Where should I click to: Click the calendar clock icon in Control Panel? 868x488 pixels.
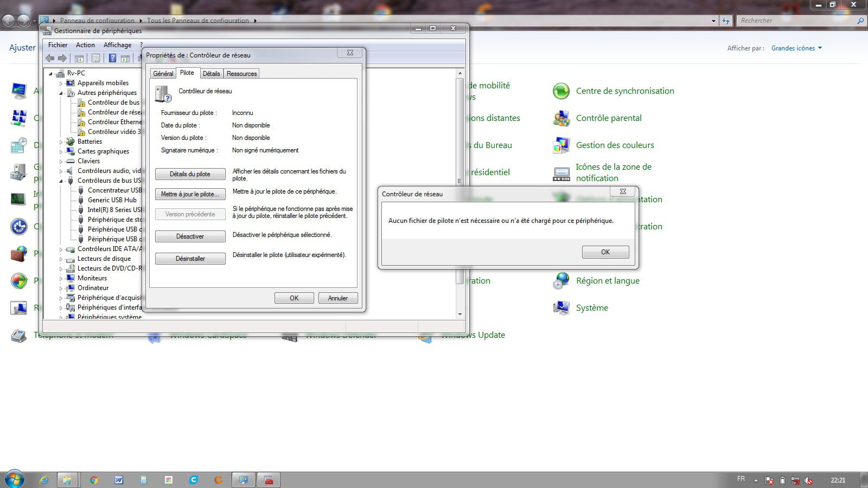pos(19,145)
